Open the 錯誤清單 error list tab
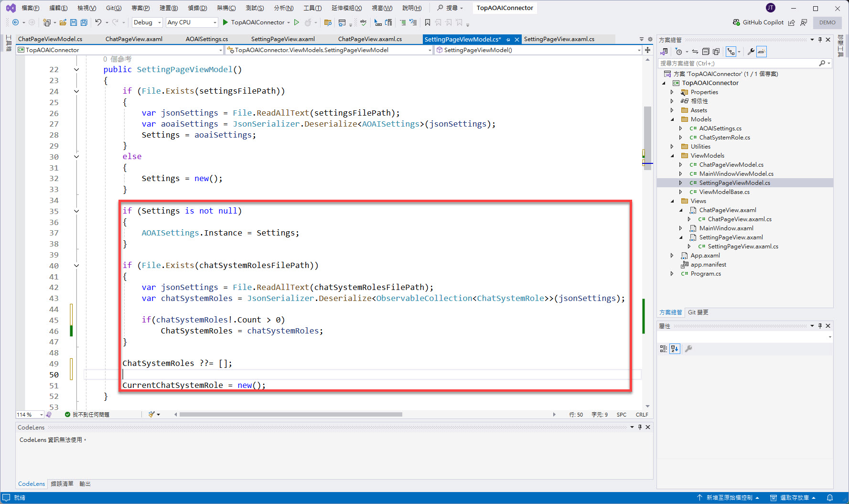 tap(62, 484)
